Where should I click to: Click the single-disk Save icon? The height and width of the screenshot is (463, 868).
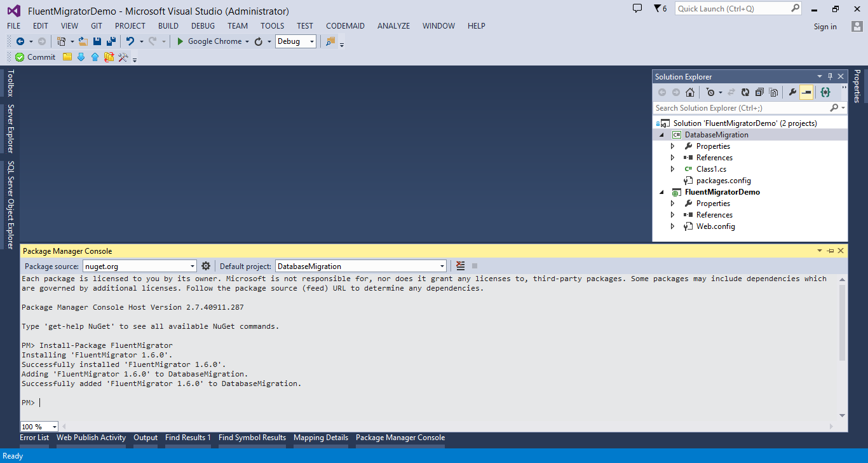point(97,41)
